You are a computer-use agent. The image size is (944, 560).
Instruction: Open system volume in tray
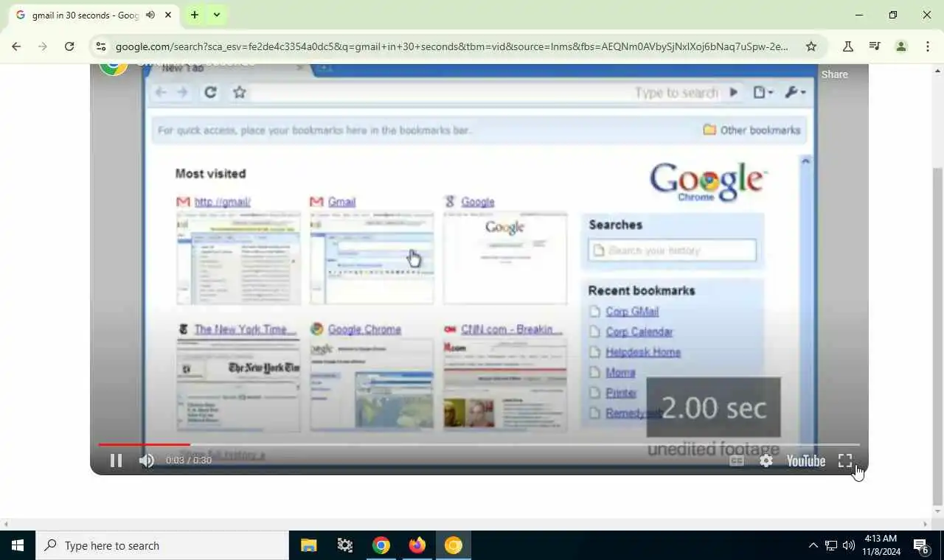click(x=849, y=545)
